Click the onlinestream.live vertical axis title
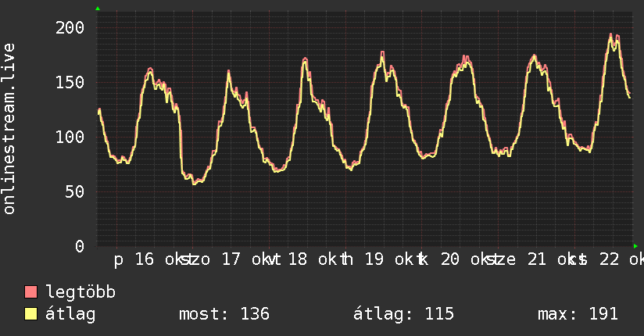This screenshot has width=644, height=336. coord(9,129)
